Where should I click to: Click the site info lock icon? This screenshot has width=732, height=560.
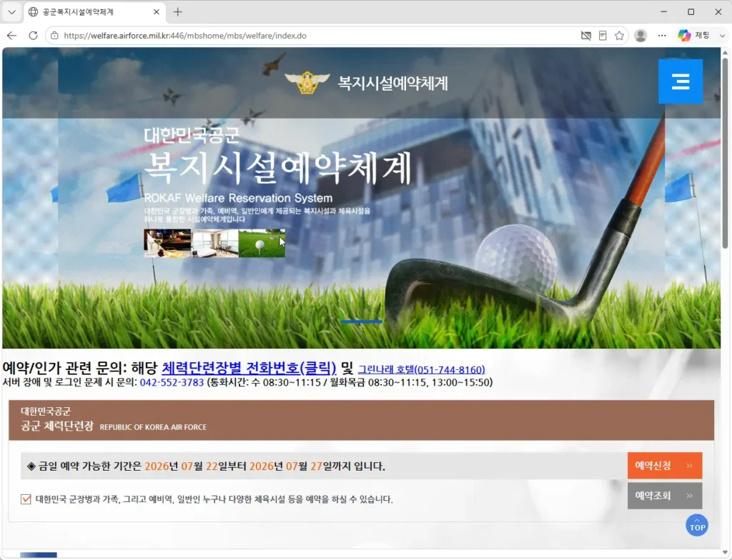pos(54,36)
